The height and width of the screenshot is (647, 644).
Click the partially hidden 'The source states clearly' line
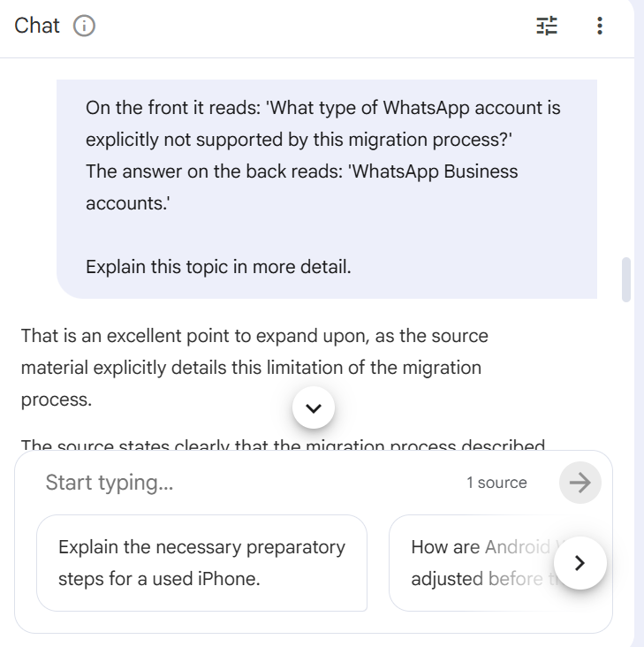(283, 445)
